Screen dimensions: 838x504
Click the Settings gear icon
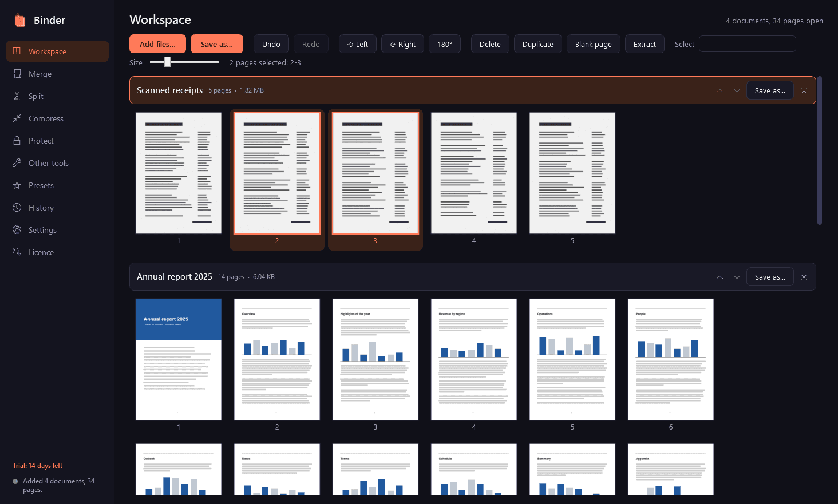pyautogui.click(x=17, y=230)
